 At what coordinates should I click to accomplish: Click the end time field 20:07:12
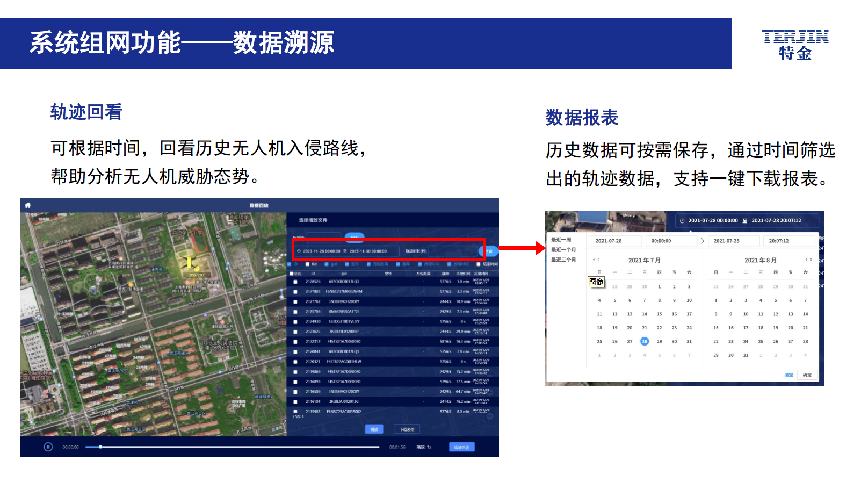789,241
